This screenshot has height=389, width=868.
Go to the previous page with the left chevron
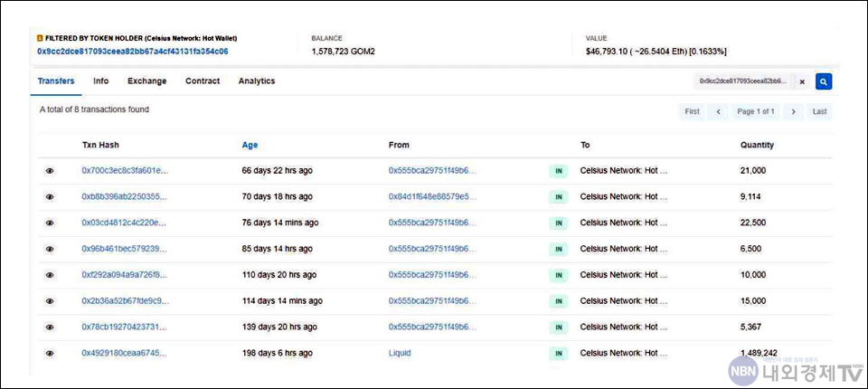(718, 111)
